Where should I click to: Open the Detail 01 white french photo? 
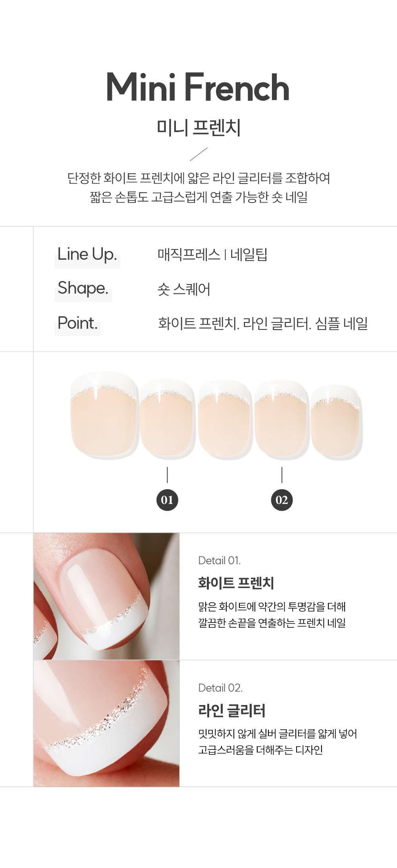pyautogui.click(x=106, y=596)
